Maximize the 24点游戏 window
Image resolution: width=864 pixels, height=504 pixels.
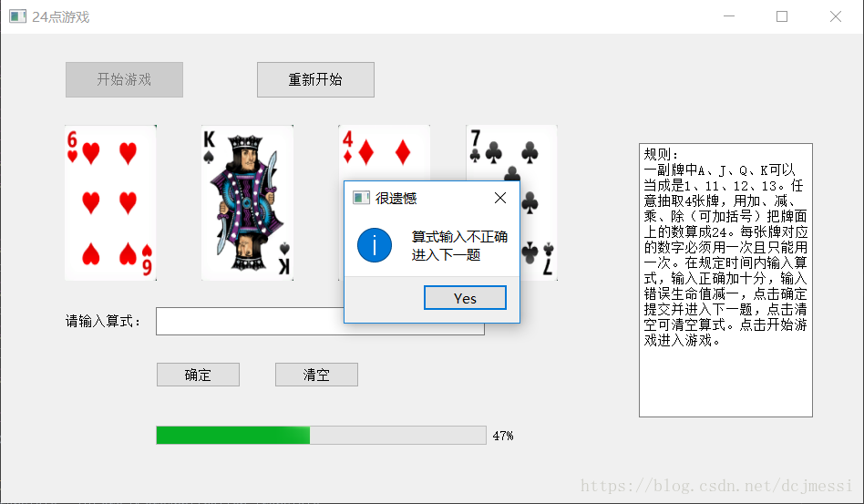tap(782, 16)
